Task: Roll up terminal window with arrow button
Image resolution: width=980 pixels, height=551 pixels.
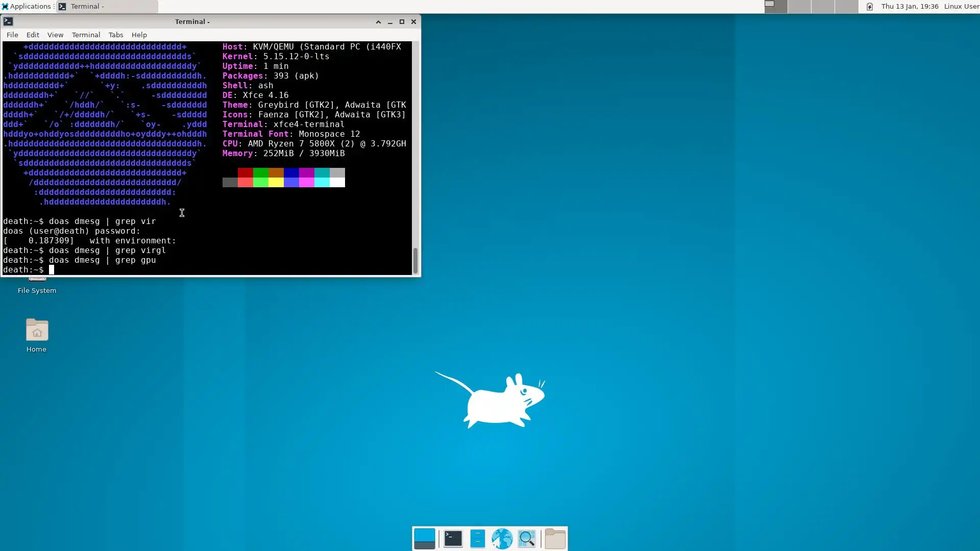Action: (378, 21)
